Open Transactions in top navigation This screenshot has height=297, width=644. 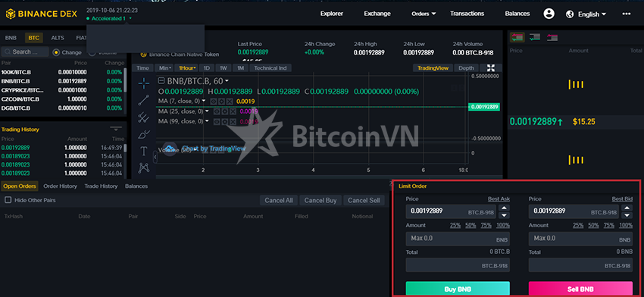[x=467, y=14]
